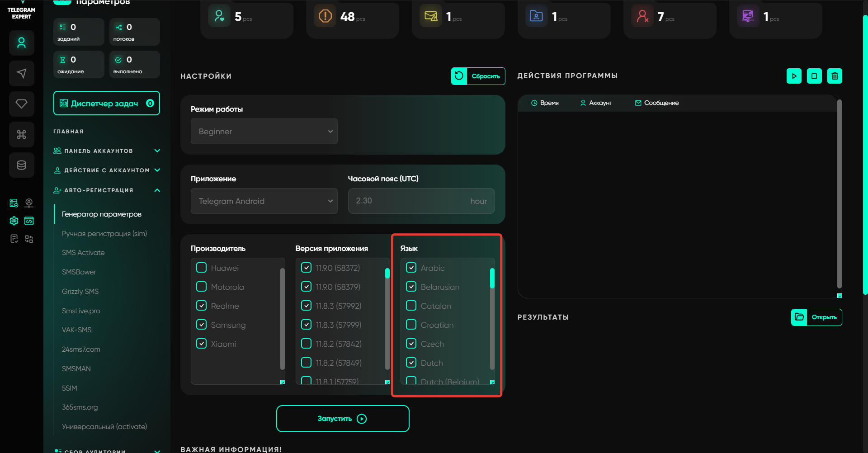Select the user account sidebar icon
The image size is (868, 453).
click(x=21, y=43)
